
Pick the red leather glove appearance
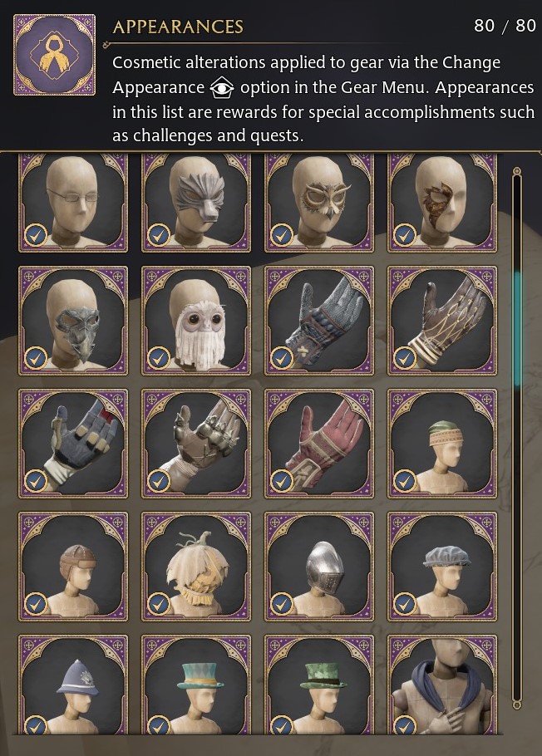click(319, 444)
